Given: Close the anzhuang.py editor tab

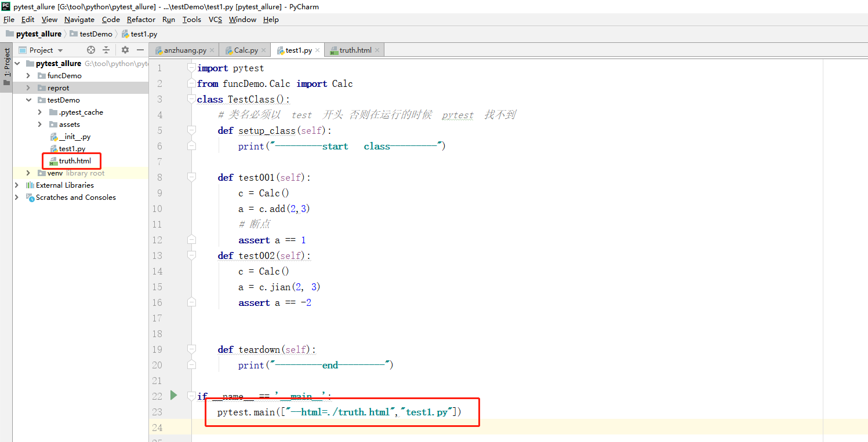Looking at the screenshot, I should coord(212,50).
